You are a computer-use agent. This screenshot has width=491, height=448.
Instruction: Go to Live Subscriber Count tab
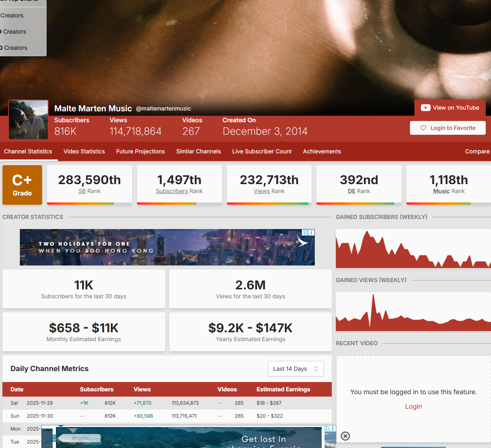tap(262, 151)
